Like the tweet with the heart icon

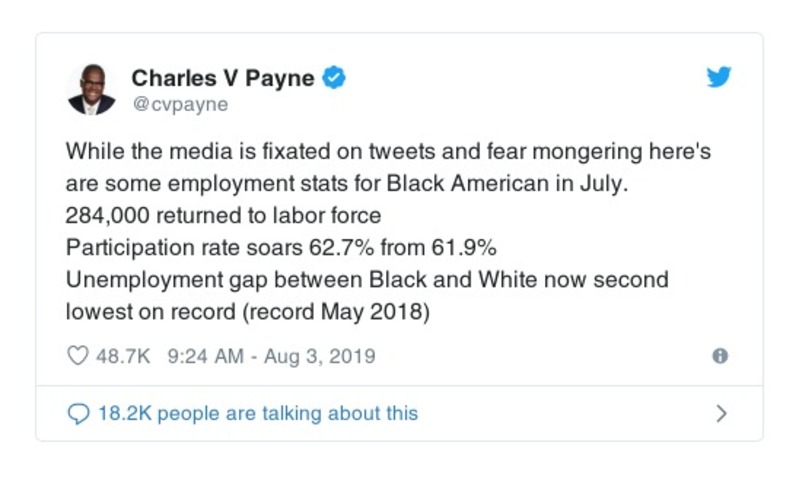point(77,356)
